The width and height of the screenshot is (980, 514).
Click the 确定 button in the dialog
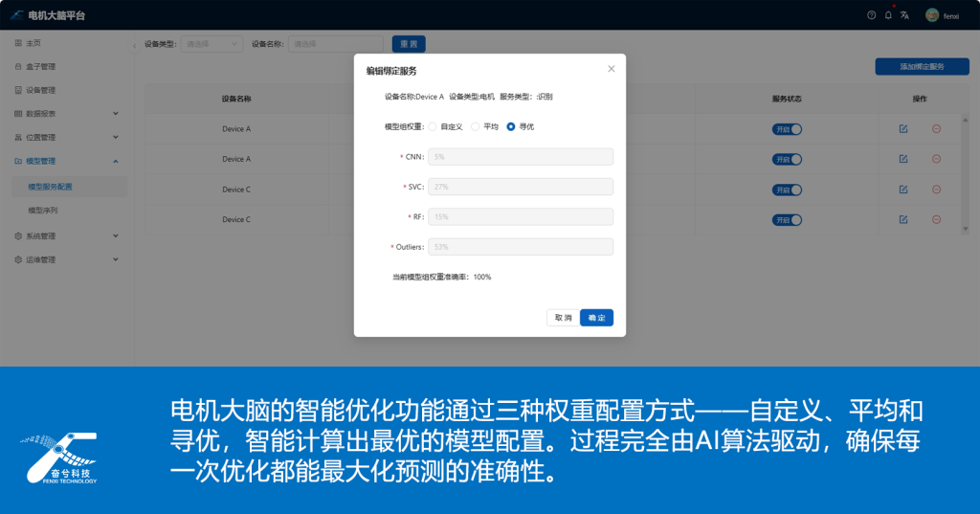pos(596,318)
